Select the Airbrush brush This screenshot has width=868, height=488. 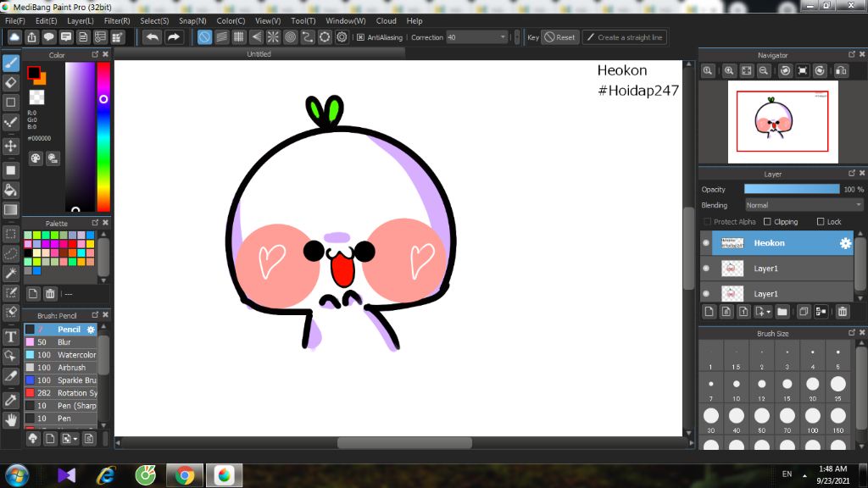pyautogui.click(x=61, y=368)
